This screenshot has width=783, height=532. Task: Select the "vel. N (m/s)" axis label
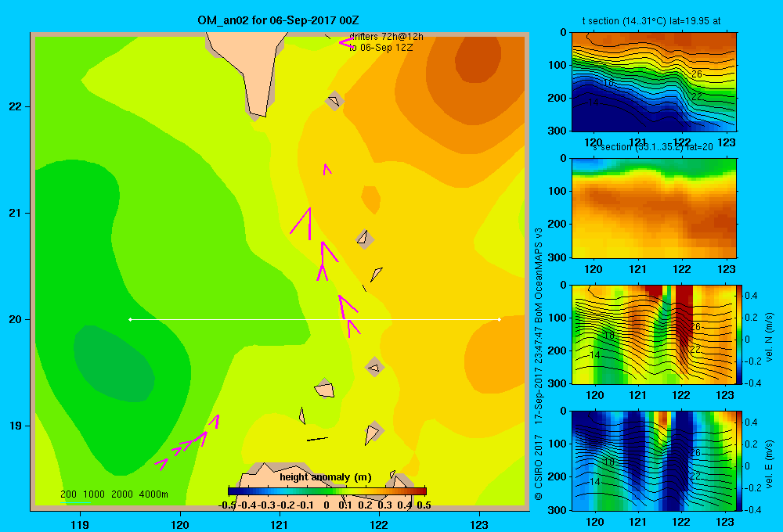[769, 337]
